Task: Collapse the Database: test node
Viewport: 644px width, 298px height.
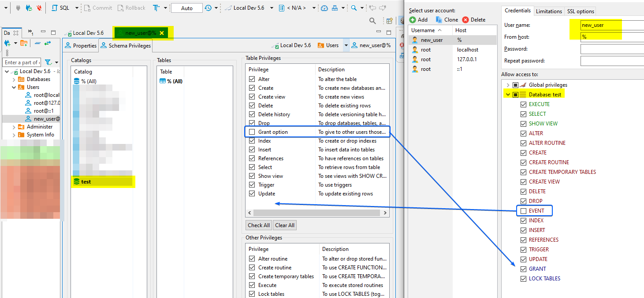Action: tap(508, 95)
